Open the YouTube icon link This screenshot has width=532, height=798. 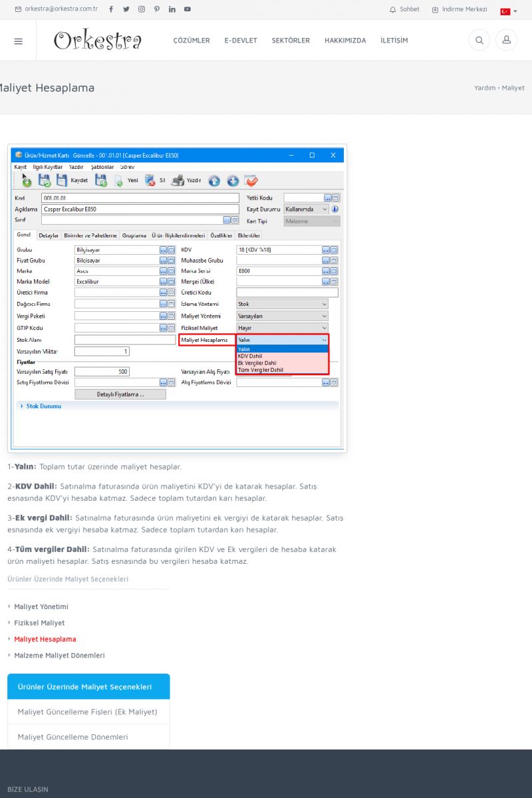188,9
